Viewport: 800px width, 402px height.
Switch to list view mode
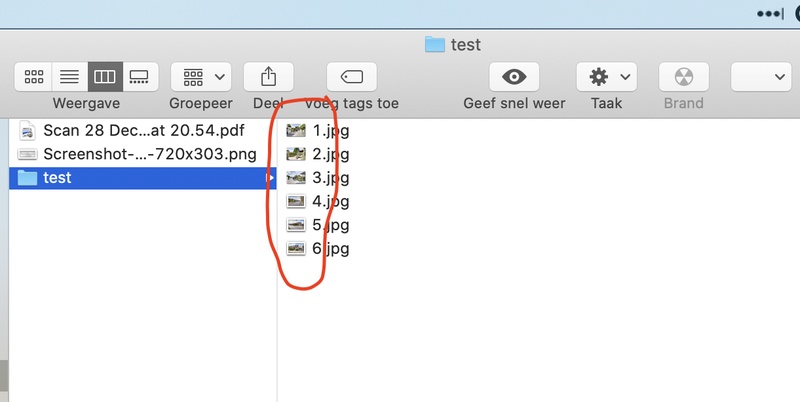coord(69,76)
